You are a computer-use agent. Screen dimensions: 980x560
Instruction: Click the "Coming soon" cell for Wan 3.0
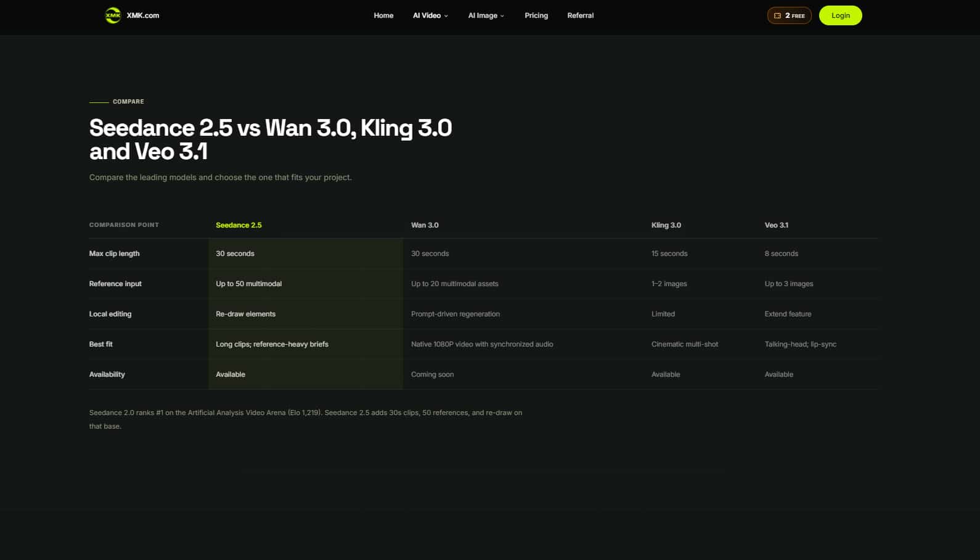(432, 374)
